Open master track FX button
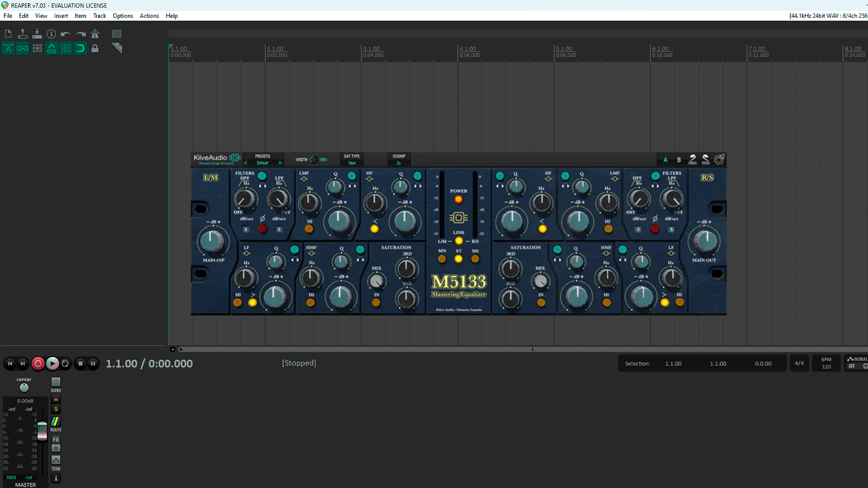 56,440
